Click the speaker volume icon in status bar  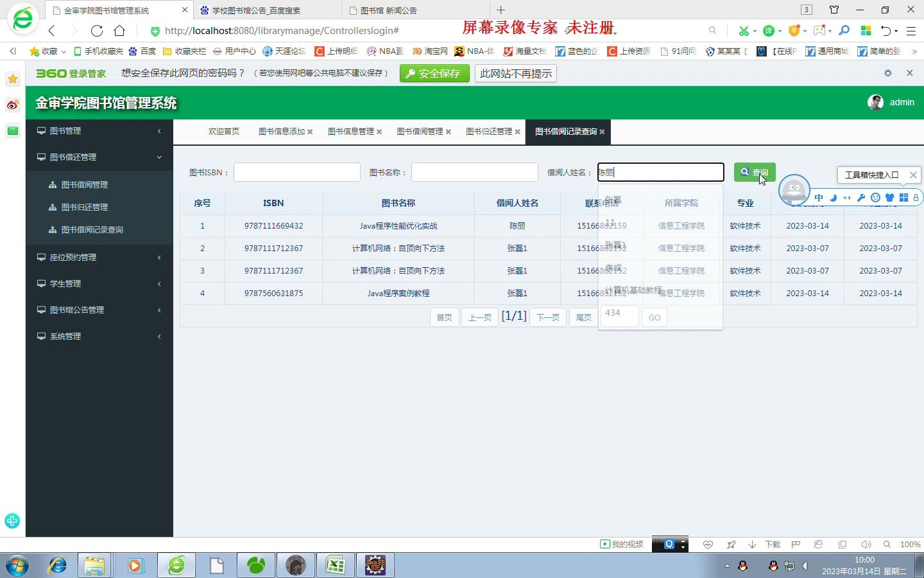point(866,544)
